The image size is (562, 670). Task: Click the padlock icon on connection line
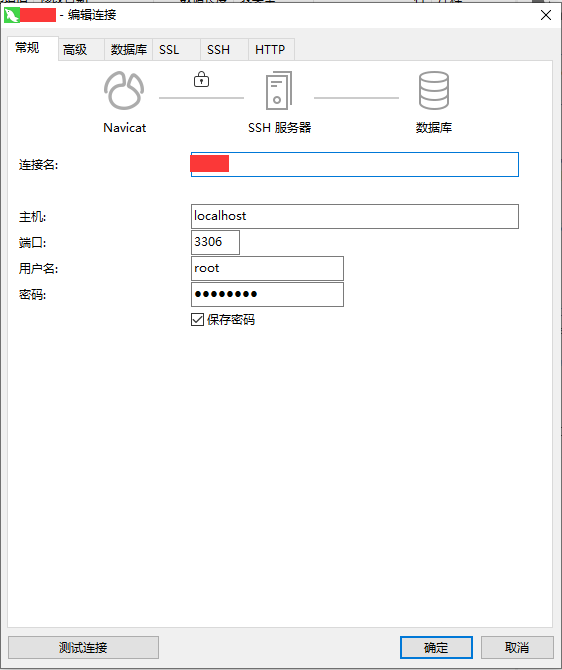(x=201, y=79)
